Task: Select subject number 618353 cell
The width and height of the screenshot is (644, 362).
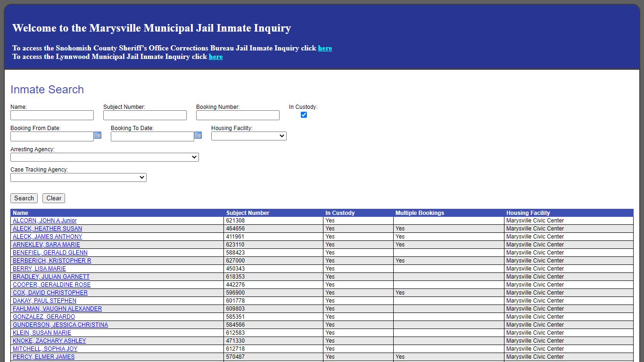Action: (x=274, y=277)
